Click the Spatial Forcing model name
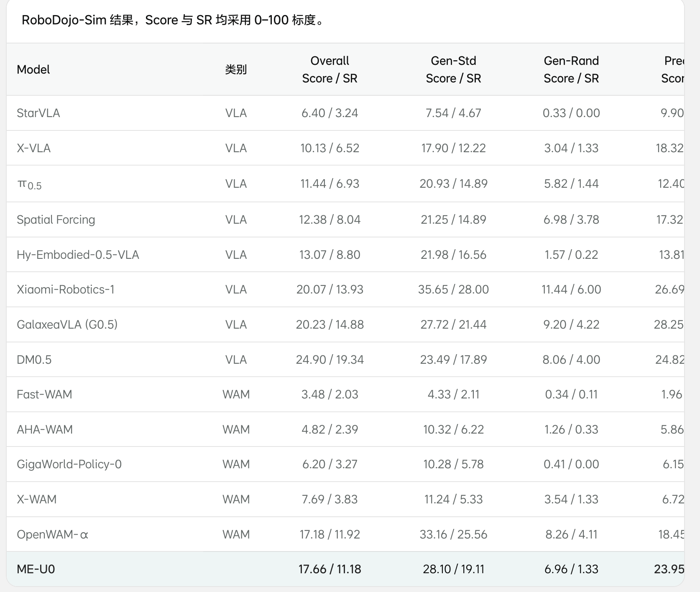Image resolution: width=700 pixels, height=592 pixels. click(x=56, y=220)
